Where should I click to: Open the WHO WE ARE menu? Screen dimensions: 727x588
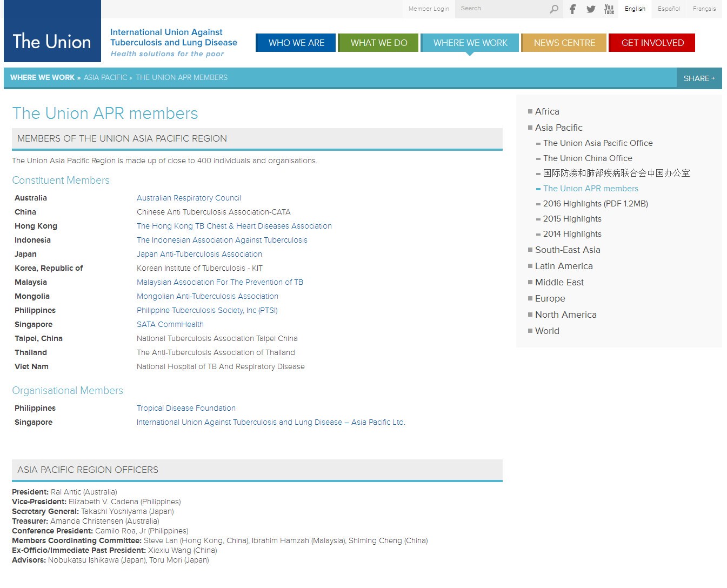point(296,43)
